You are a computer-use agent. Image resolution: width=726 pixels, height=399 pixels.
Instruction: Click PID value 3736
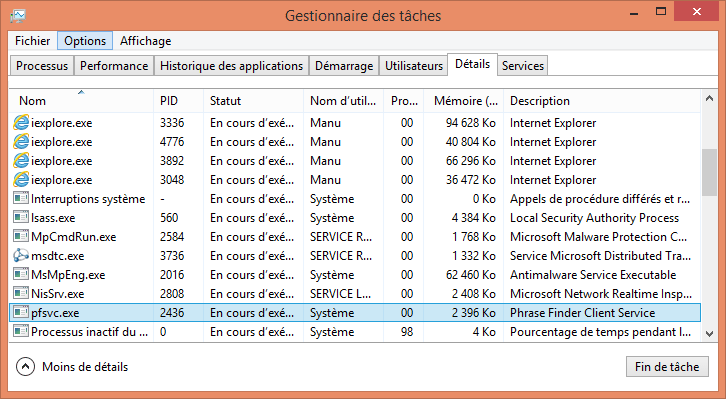pyautogui.click(x=172, y=256)
